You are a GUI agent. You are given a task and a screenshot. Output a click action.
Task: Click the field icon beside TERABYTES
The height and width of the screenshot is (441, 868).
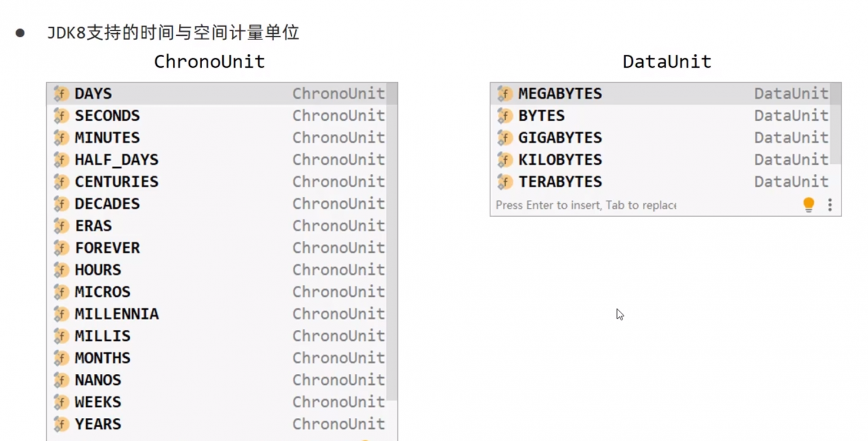tap(505, 182)
